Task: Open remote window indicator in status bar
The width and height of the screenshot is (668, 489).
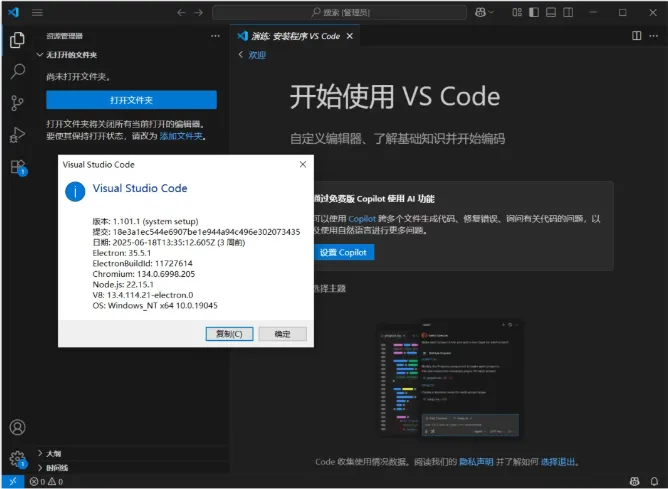Action: (x=13, y=482)
